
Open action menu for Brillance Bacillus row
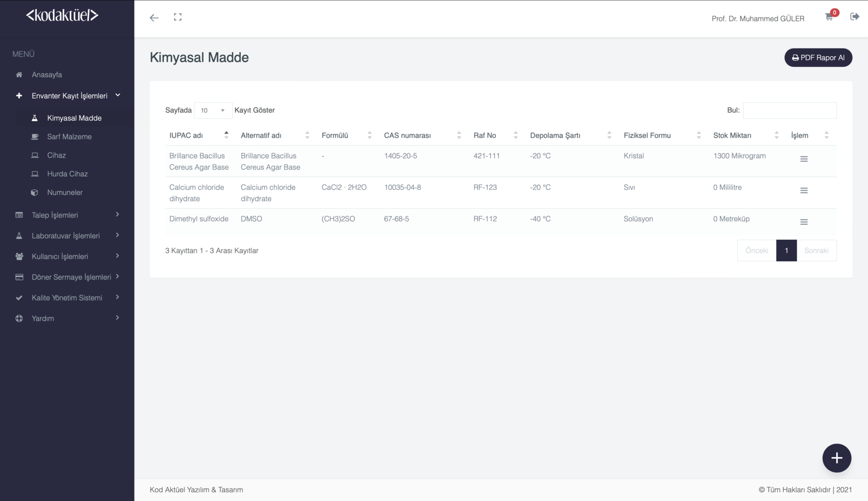[x=803, y=159]
